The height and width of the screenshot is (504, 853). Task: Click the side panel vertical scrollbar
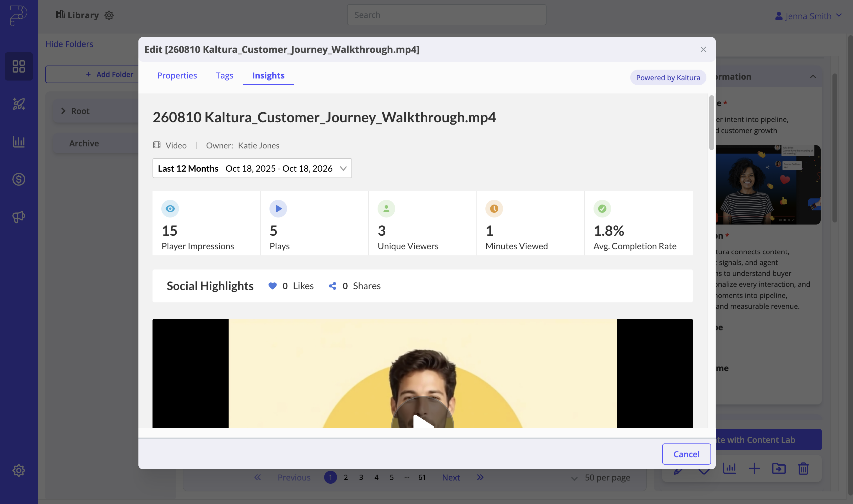coord(835,148)
